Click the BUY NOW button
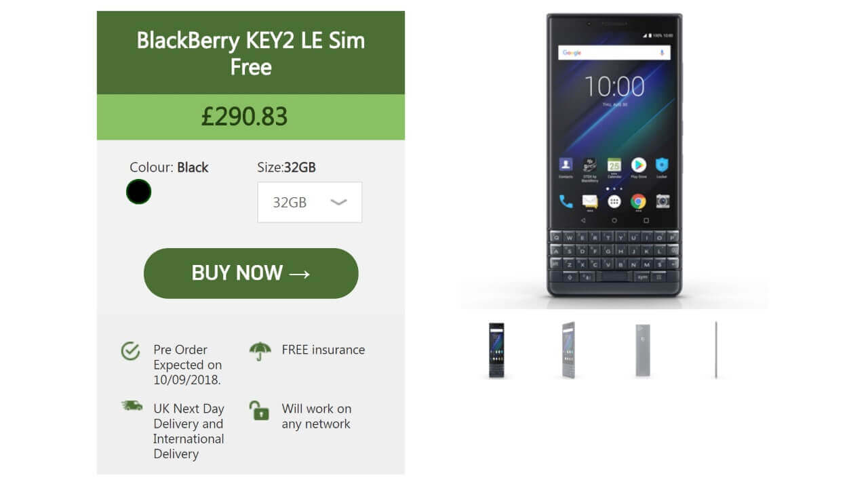 251,273
